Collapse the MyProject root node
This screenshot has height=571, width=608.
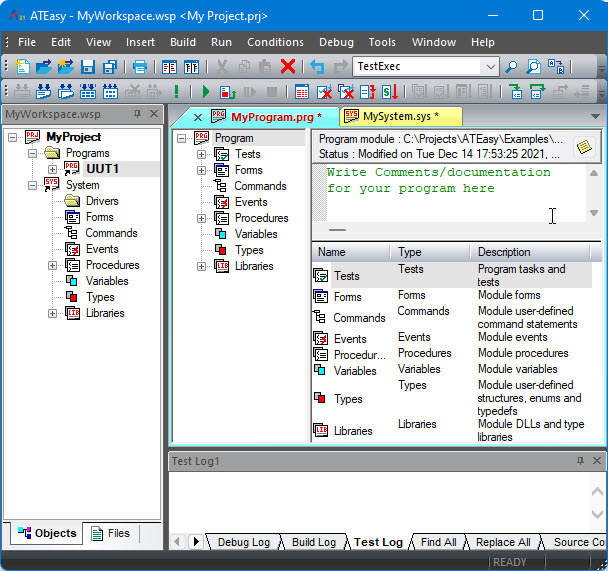[x=13, y=137]
